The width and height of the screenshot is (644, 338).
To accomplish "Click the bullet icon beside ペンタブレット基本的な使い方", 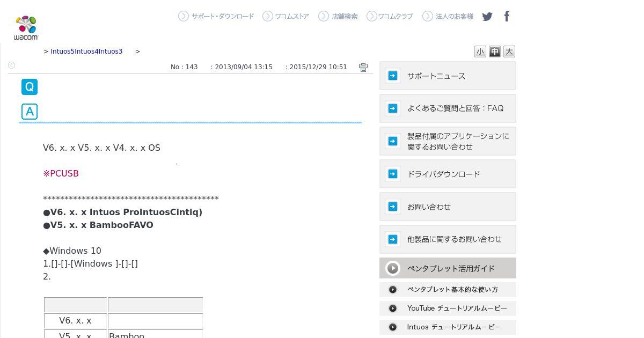I will click(x=393, y=290).
